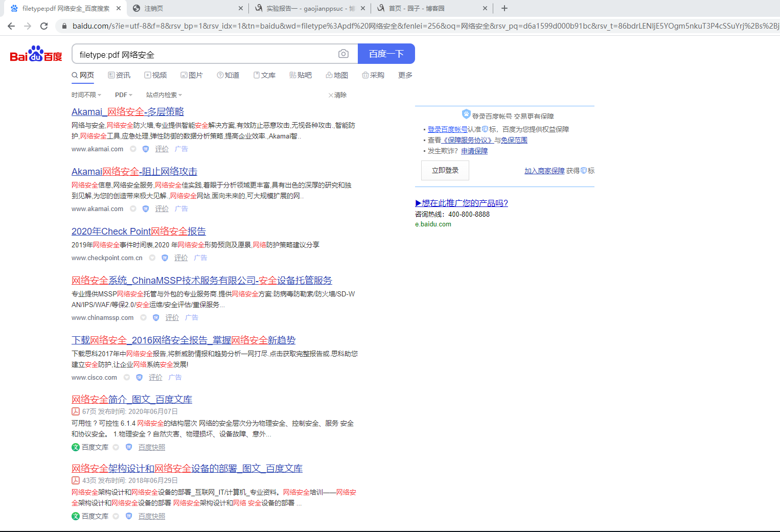Close the 首页 - 园子 - 博客园 tab
Image resolution: width=780 pixels, height=532 pixels.
(485, 8)
